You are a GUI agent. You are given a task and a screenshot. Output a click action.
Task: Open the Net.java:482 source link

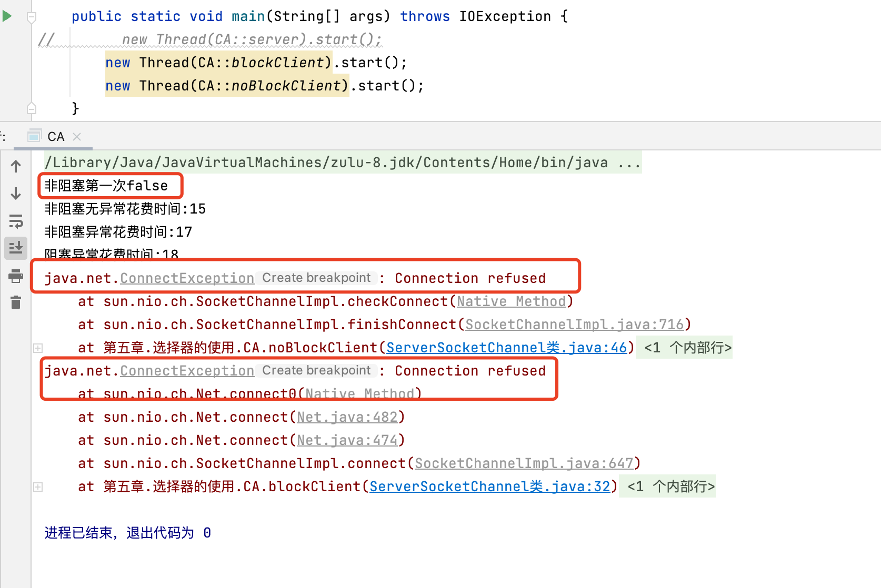tap(347, 417)
